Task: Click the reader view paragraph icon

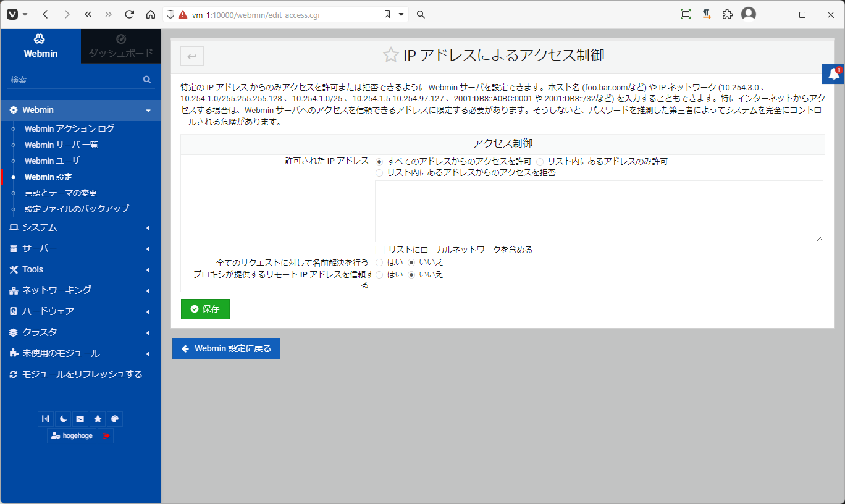Action: point(707,14)
